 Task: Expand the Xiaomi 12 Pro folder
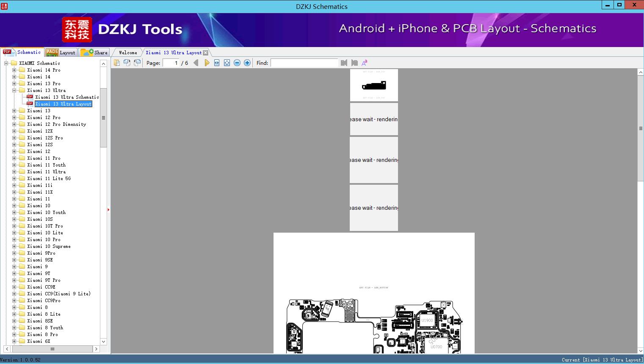[14, 117]
